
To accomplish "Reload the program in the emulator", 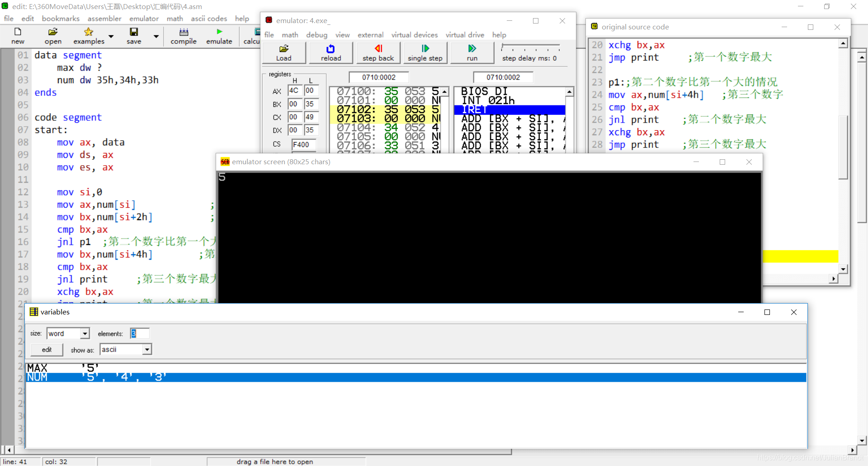I will [x=331, y=53].
